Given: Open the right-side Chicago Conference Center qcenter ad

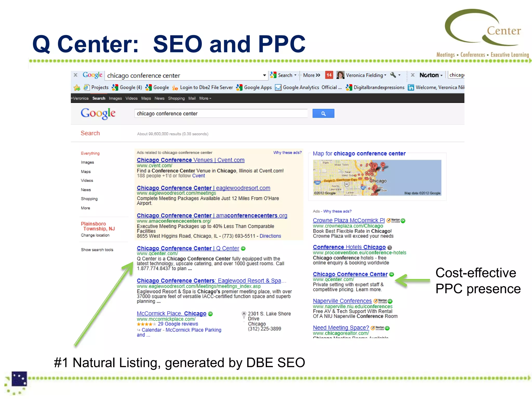Looking at the screenshot, I should [x=350, y=274].
